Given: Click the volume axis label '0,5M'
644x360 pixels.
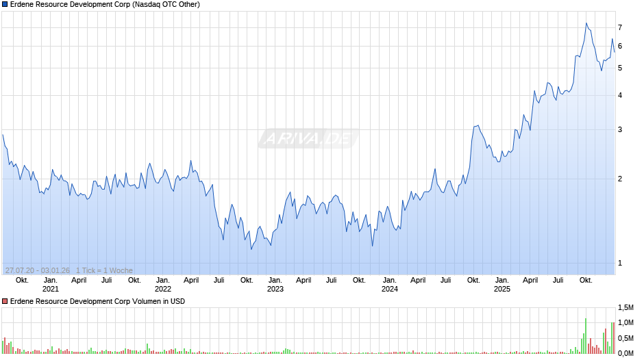Looking at the screenshot, I should 626,338.
